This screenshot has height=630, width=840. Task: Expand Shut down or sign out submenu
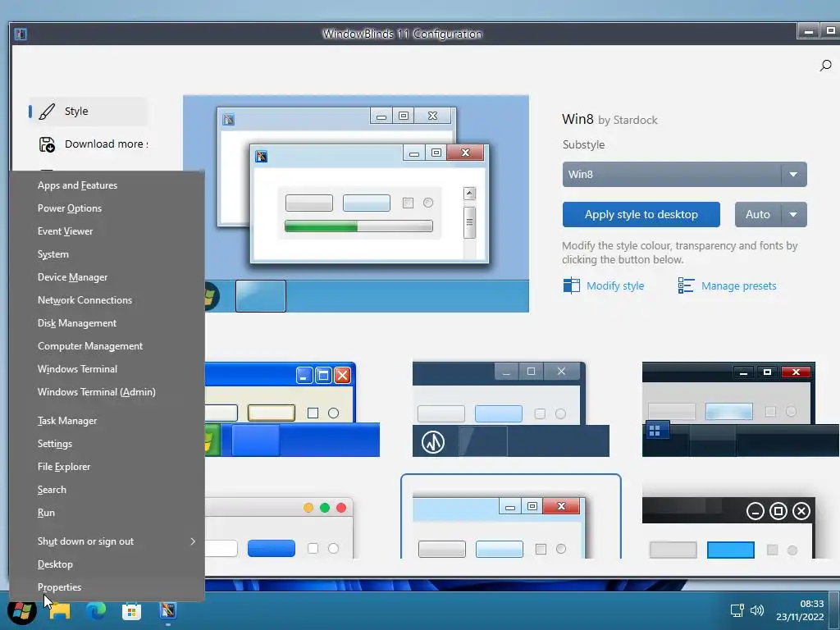pos(107,541)
